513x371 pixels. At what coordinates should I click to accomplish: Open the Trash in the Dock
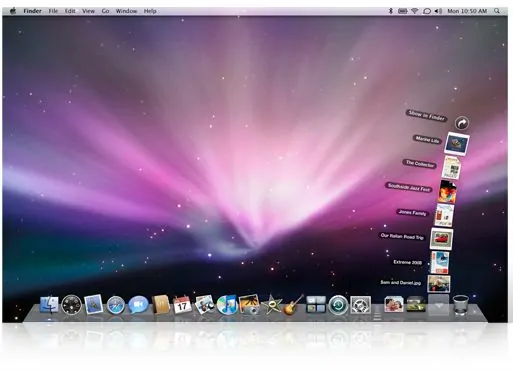461,305
